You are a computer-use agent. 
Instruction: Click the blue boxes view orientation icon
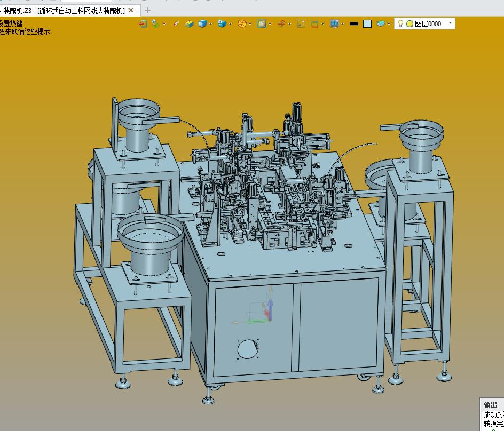click(222, 24)
